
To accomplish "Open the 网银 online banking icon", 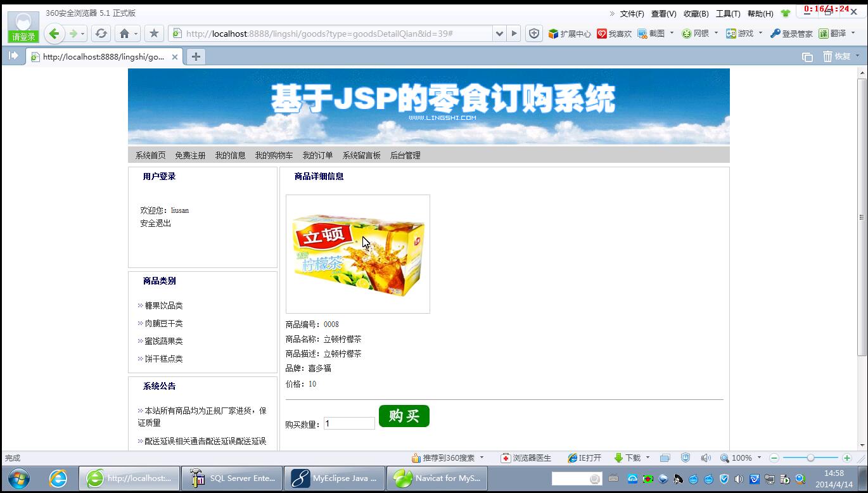I will 695,34.
